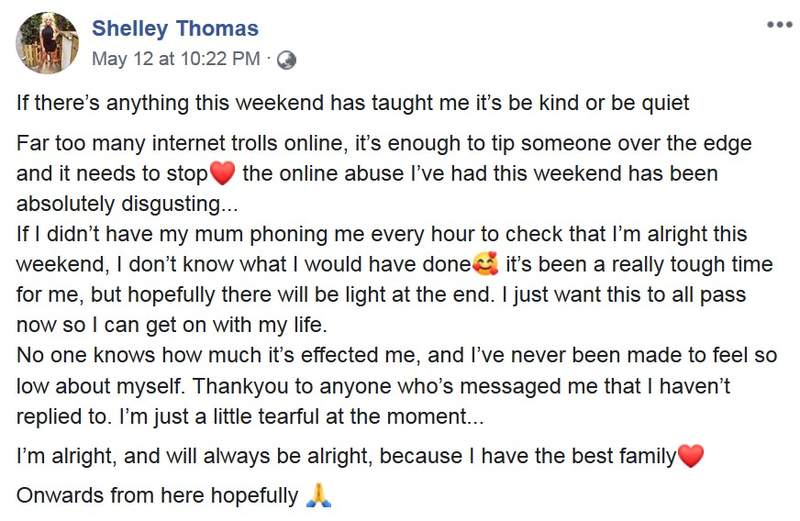The height and width of the screenshot is (521, 800).
Task: Click the smiling face with hearts emoji
Action: [487, 267]
